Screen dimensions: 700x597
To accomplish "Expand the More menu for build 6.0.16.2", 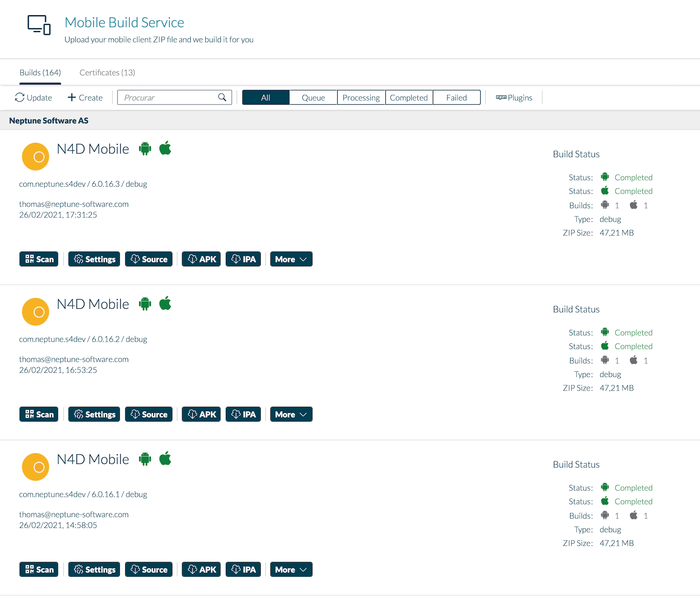I will (291, 414).
